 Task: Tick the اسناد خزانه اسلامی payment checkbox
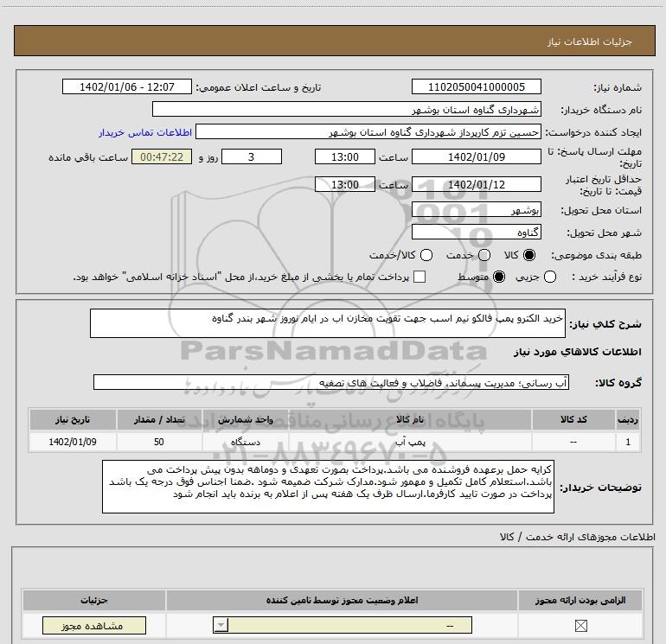click(x=419, y=277)
